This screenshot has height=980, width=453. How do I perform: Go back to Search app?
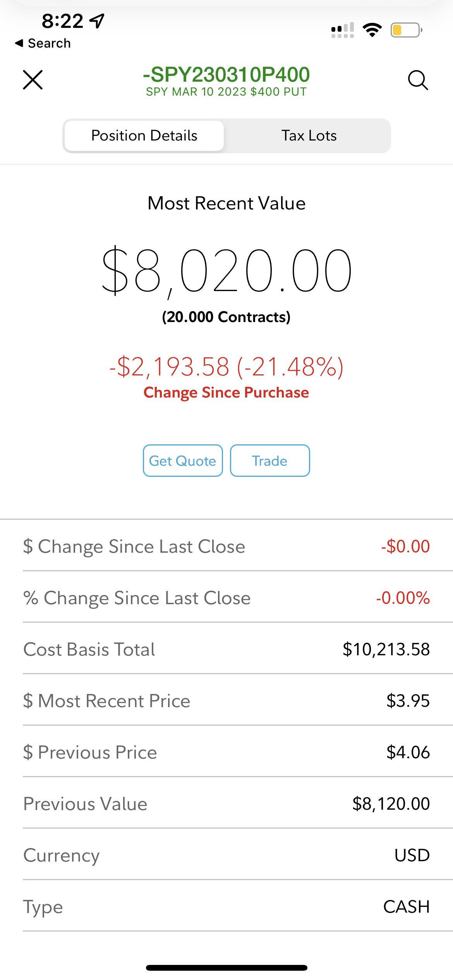tap(43, 43)
